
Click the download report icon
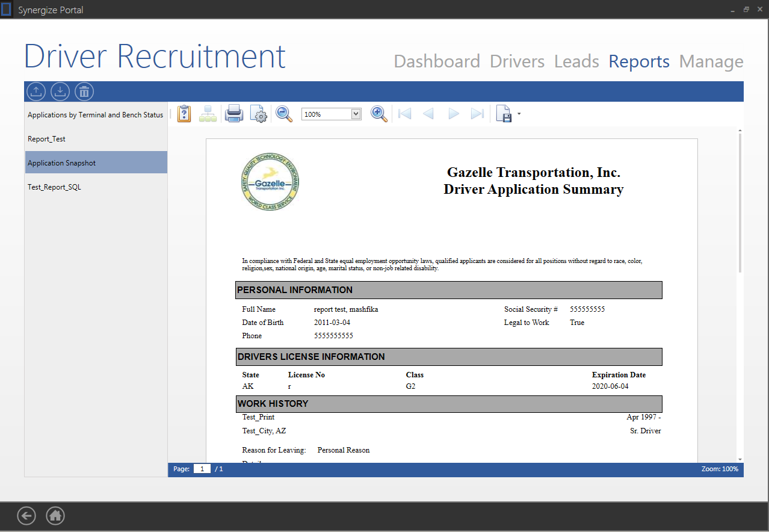point(60,91)
